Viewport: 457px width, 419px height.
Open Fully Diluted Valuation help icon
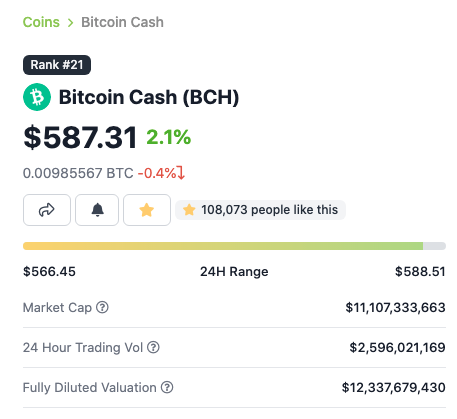pos(167,387)
